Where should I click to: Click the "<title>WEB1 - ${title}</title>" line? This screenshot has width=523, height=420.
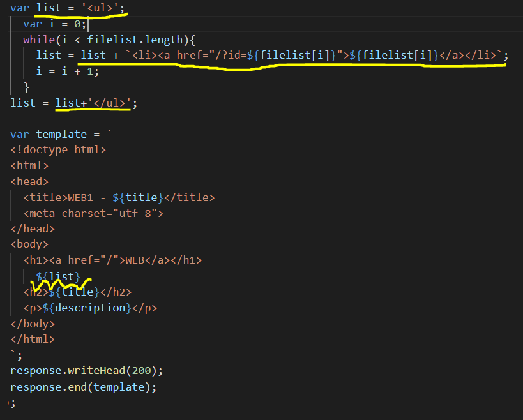pyautogui.click(x=119, y=197)
